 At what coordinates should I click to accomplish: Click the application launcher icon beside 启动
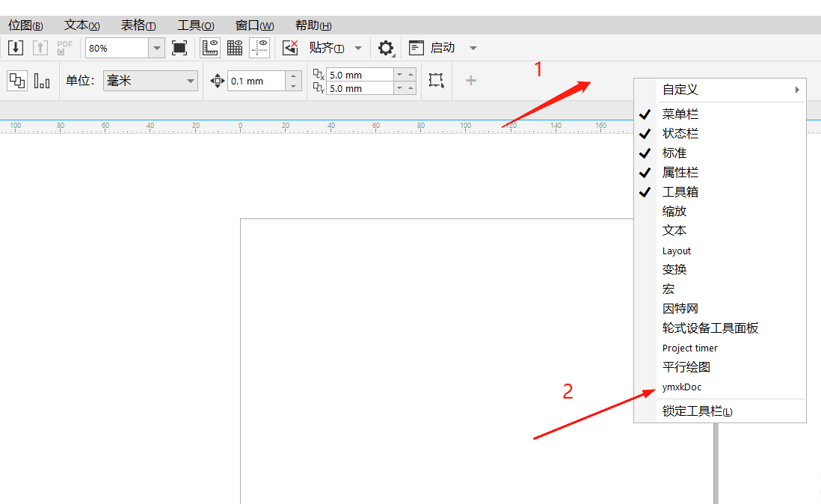tap(416, 48)
